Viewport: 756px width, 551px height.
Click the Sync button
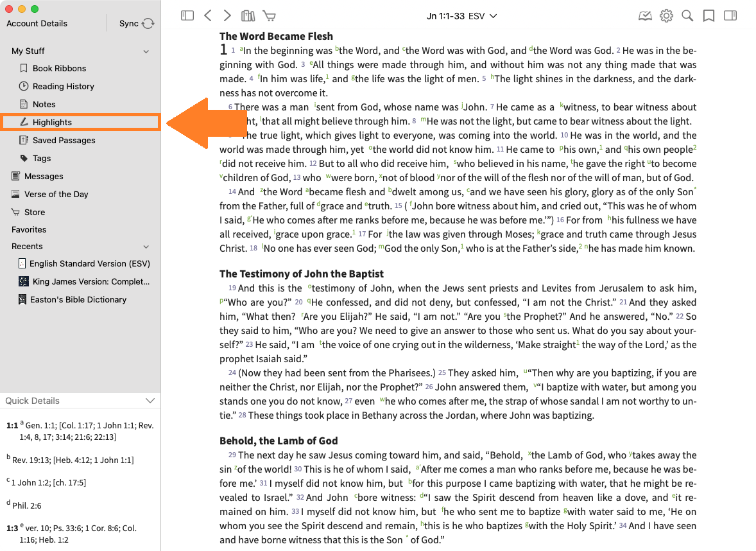pos(136,24)
